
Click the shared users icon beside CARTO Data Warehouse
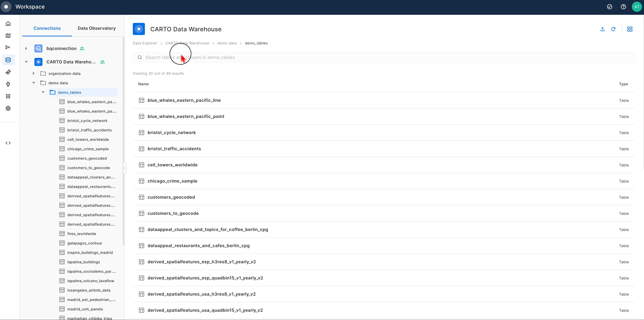102,62
